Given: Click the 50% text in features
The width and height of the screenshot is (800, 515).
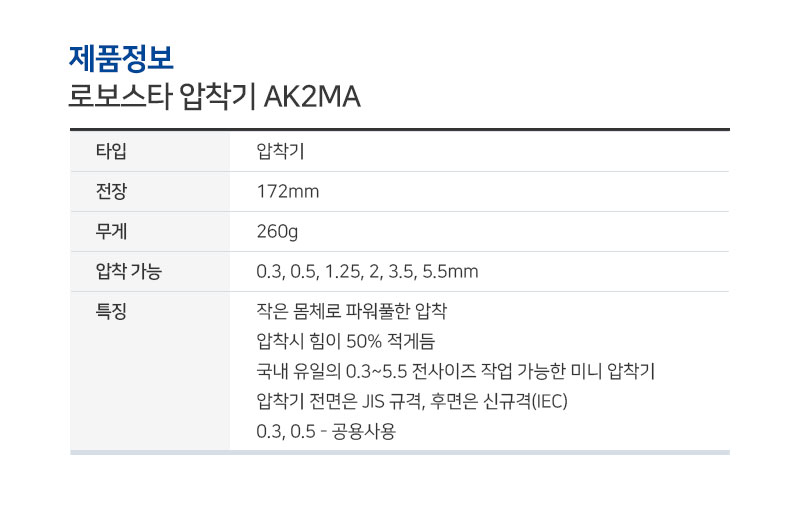Looking at the screenshot, I should tap(364, 341).
